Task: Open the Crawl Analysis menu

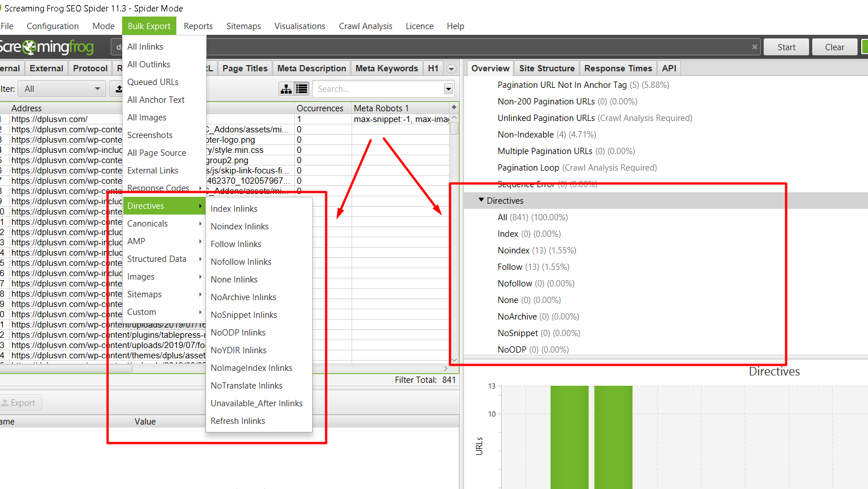Action: (x=365, y=26)
